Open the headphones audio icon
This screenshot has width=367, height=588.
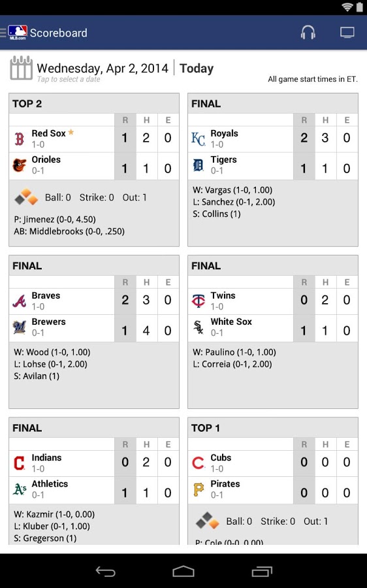(308, 32)
